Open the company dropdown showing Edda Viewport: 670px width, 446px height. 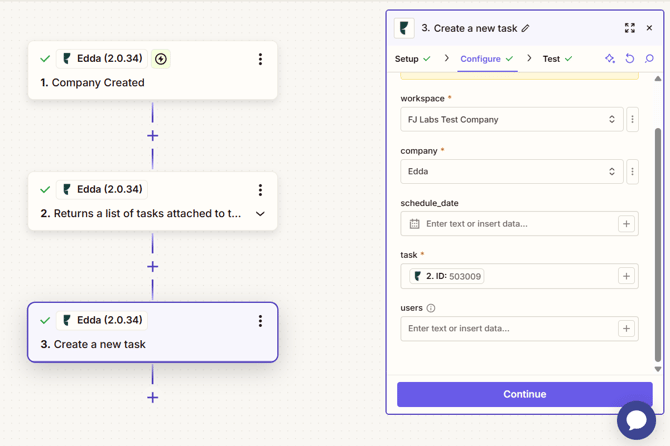tap(511, 172)
